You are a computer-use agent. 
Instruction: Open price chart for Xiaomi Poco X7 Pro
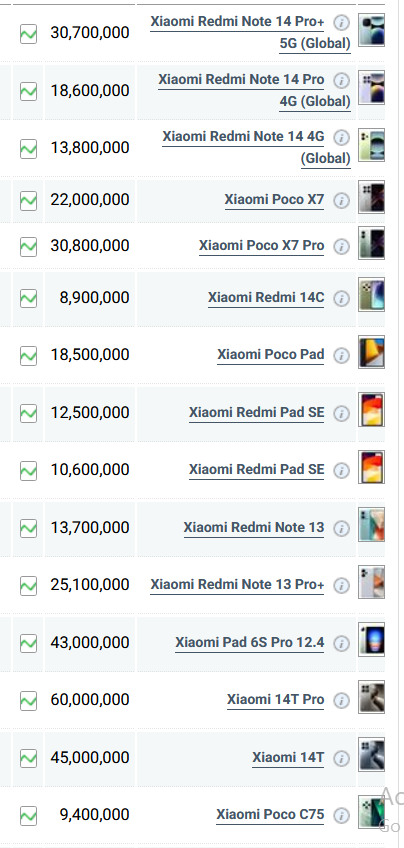pos(28,247)
